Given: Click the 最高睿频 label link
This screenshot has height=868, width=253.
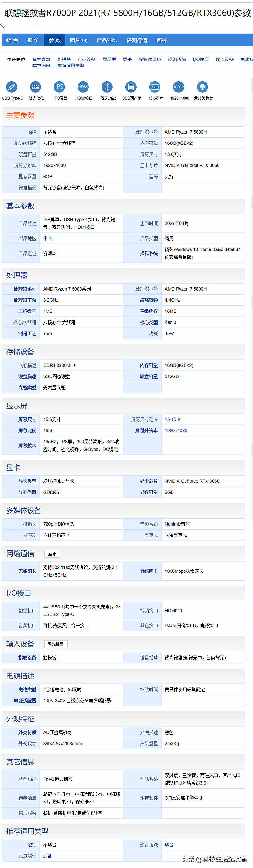Looking at the screenshot, I should (x=149, y=300).
